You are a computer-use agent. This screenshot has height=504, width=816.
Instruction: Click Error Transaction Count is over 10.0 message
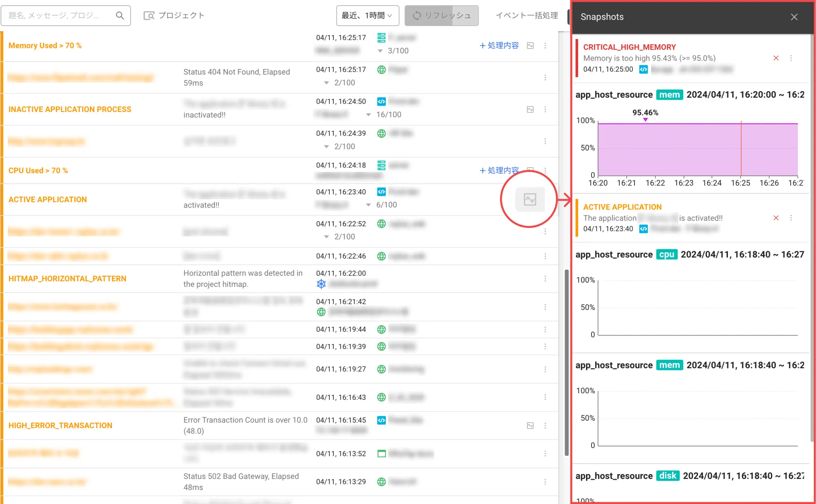click(245, 425)
